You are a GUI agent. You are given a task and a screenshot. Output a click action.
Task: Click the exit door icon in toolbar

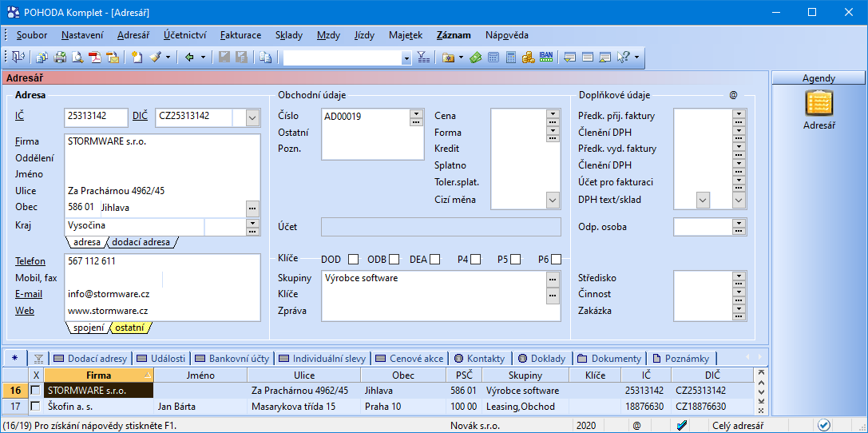pyautogui.click(x=18, y=57)
